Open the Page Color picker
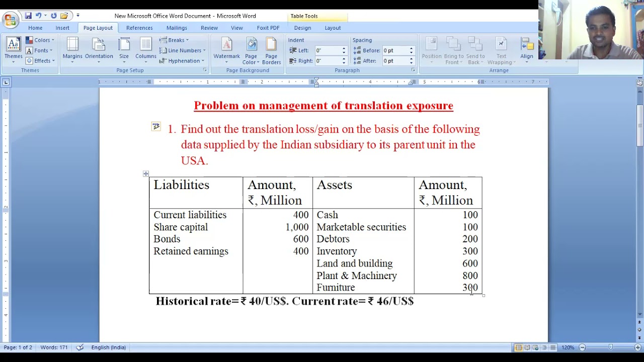 (251, 50)
